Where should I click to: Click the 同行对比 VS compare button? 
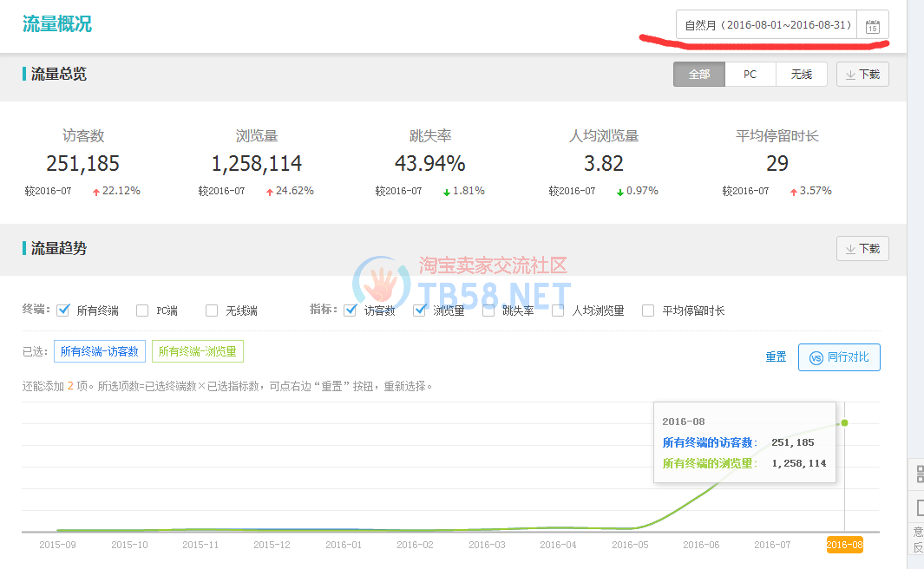[x=838, y=357]
